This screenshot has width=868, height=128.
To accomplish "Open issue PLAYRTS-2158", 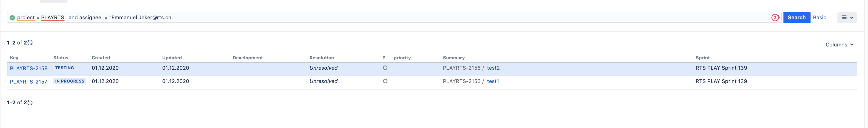I will (29, 68).
